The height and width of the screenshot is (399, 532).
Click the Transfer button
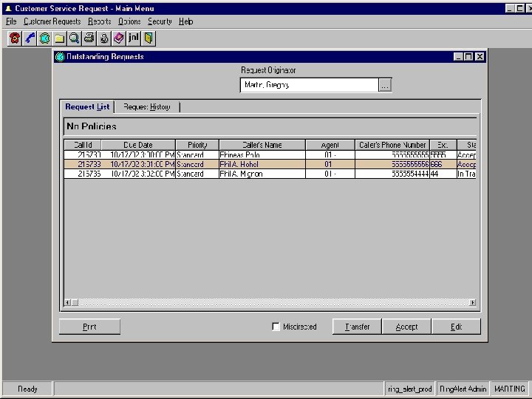358,327
